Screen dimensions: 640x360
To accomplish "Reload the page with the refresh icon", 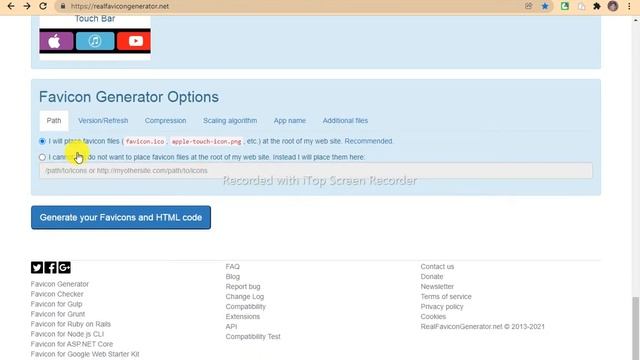I will tap(43, 6).
